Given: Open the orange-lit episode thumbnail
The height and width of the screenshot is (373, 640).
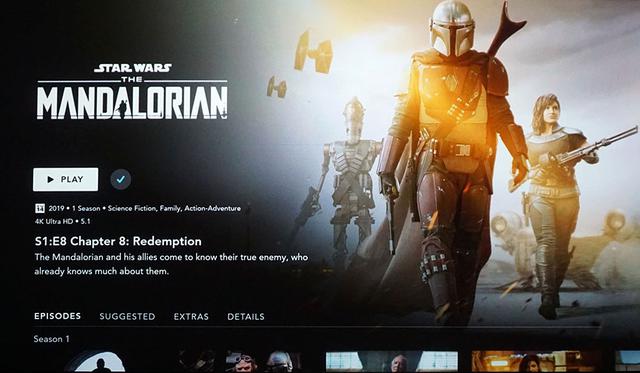Looking at the screenshot, I should pyautogui.click(x=538, y=362).
